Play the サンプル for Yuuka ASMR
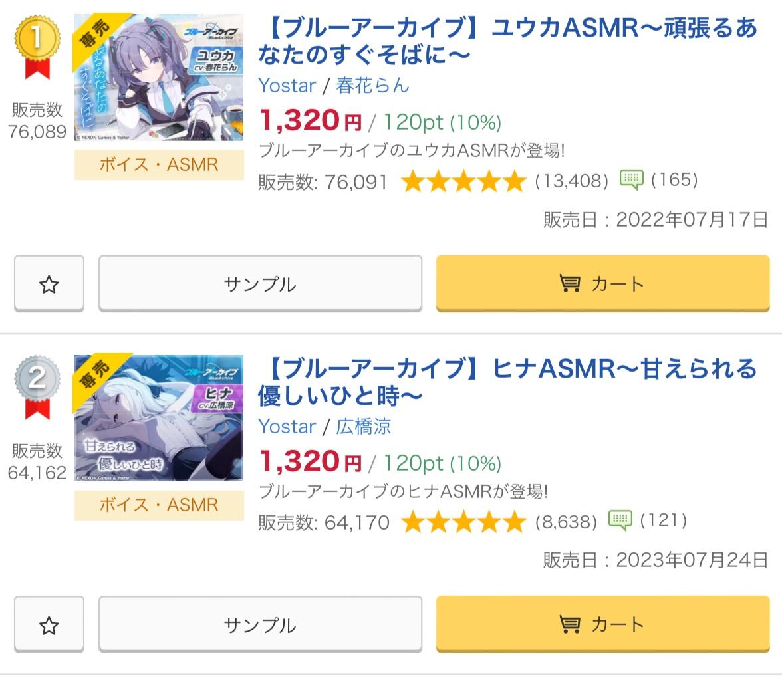Viewport: 784px width, 692px height. click(261, 283)
